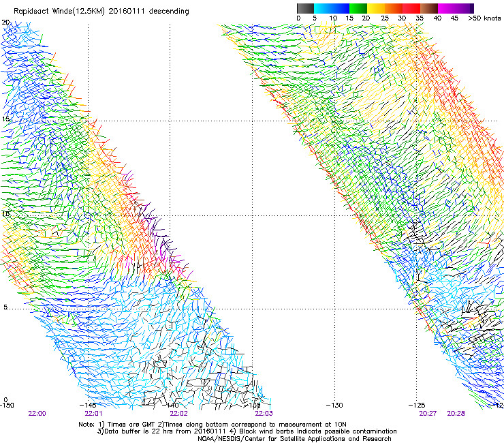
Task: Select the 22:02 swath time label
Action: 178,414
